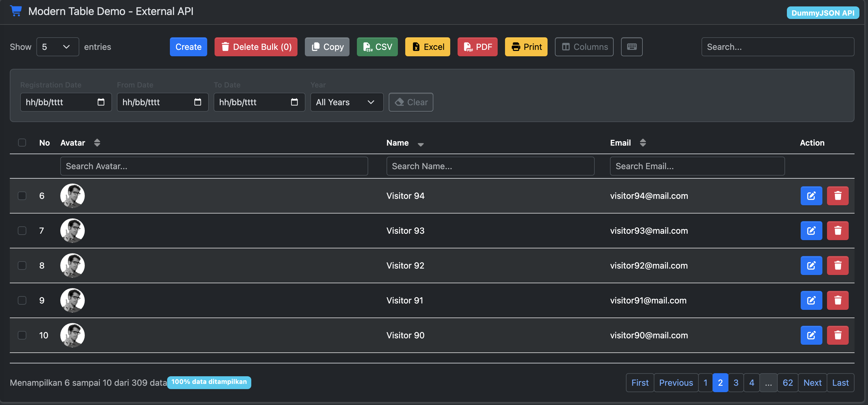Jump to page 62

(x=787, y=382)
